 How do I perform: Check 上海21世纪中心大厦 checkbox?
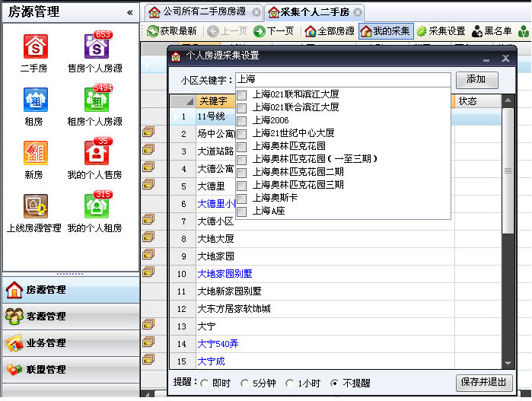click(242, 134)
